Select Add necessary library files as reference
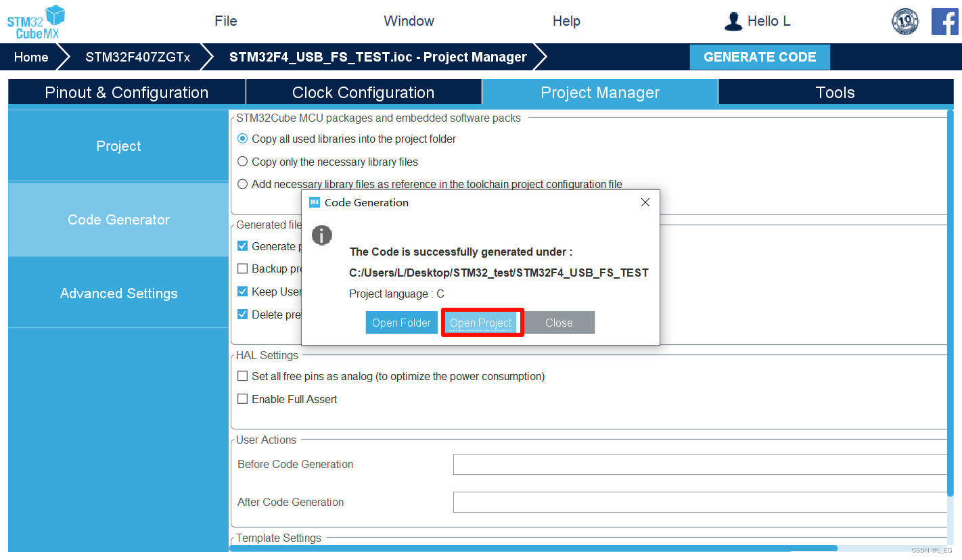Screen dimensions: 962x560 click(x=243, y=184)
